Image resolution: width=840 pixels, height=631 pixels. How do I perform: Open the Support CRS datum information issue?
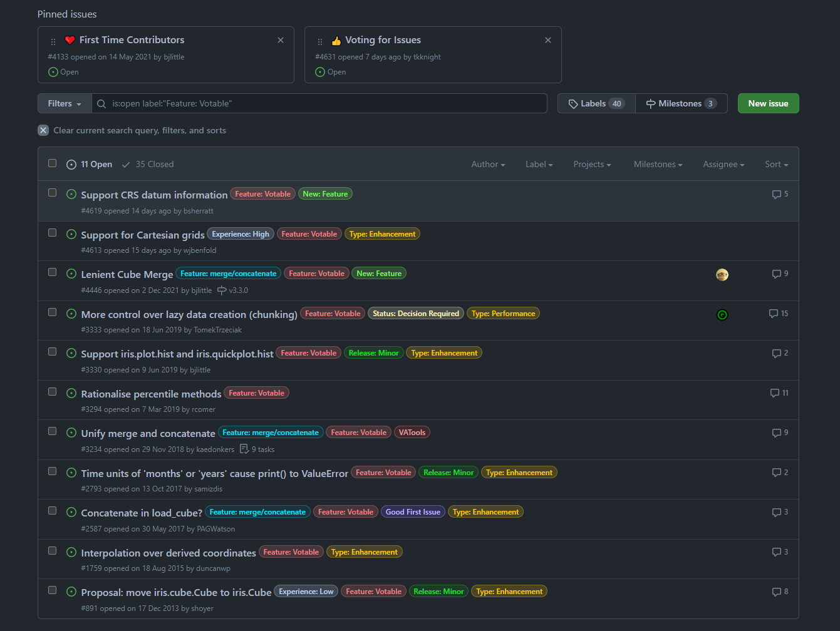pyautogui.click(x=154, y=195)
